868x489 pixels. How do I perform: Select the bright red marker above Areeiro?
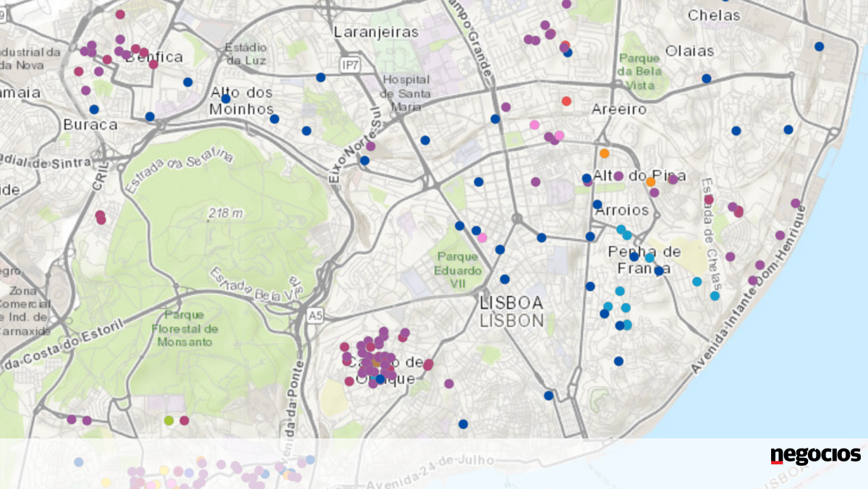[x=566, y=101]
